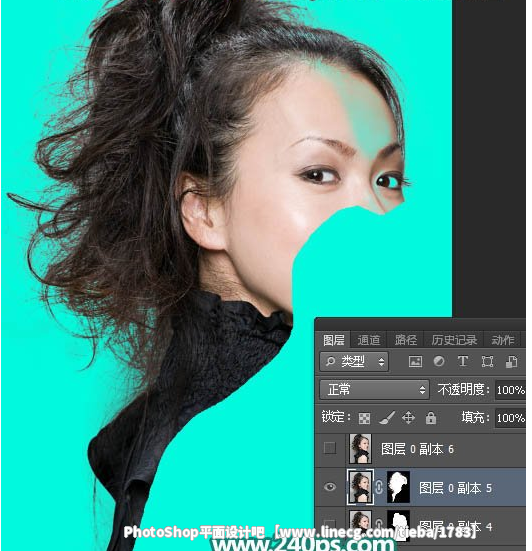
Task: Switch to the 图层 tab
Action: point(333,340)
